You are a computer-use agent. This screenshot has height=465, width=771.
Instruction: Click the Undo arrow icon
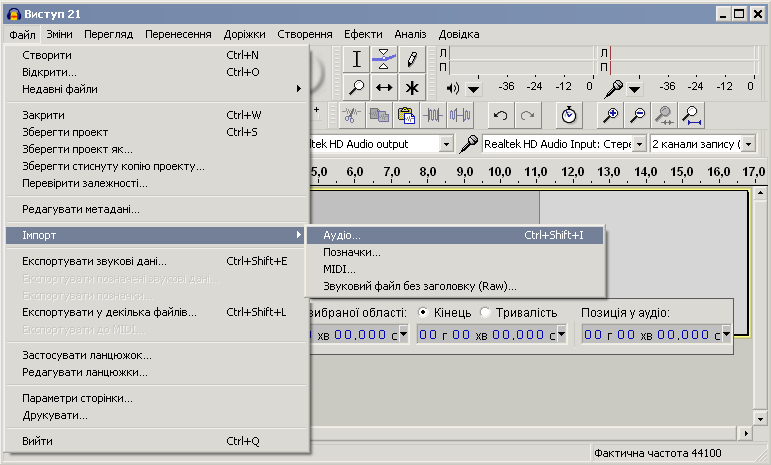point(501,116)
